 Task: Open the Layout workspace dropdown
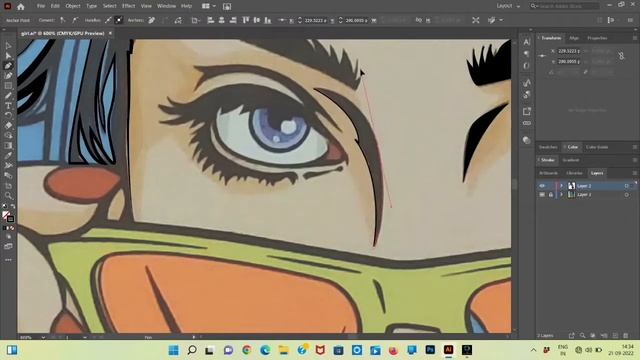508,6
